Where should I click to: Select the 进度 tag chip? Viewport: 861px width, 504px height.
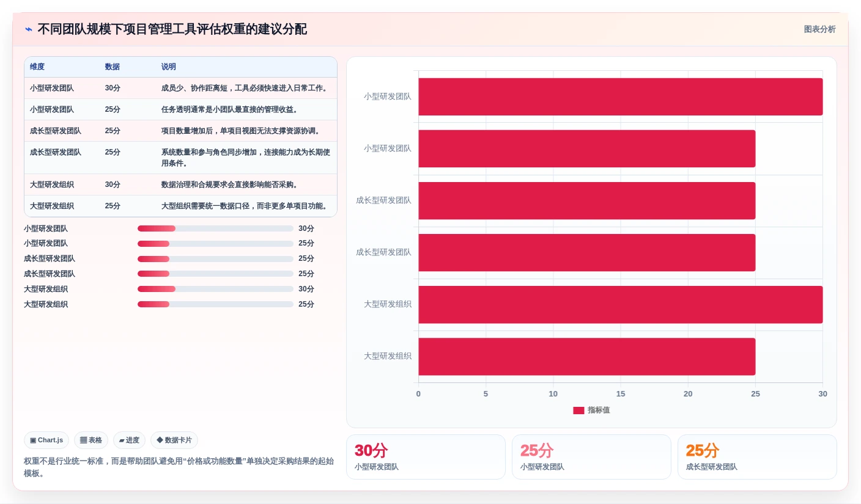pos(129,440)
